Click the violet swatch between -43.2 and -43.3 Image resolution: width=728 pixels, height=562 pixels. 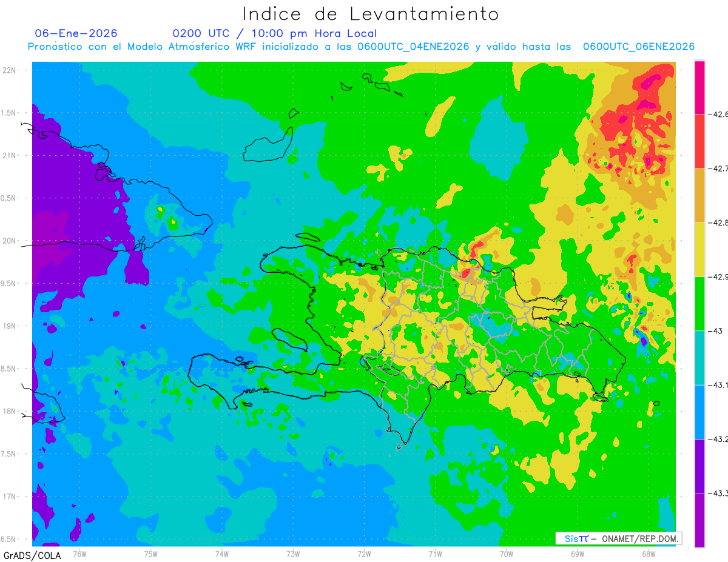coord(699,466)
